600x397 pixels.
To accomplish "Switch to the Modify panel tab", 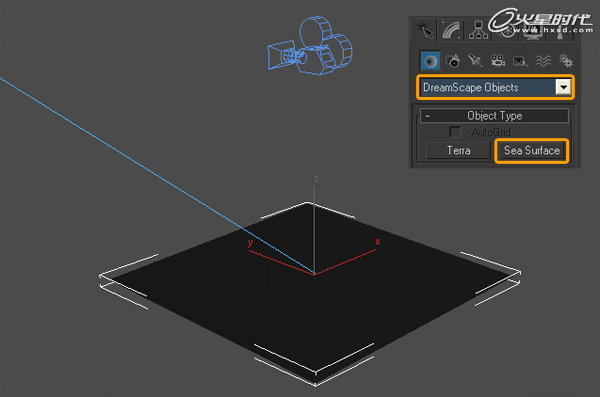I will 451,30.
